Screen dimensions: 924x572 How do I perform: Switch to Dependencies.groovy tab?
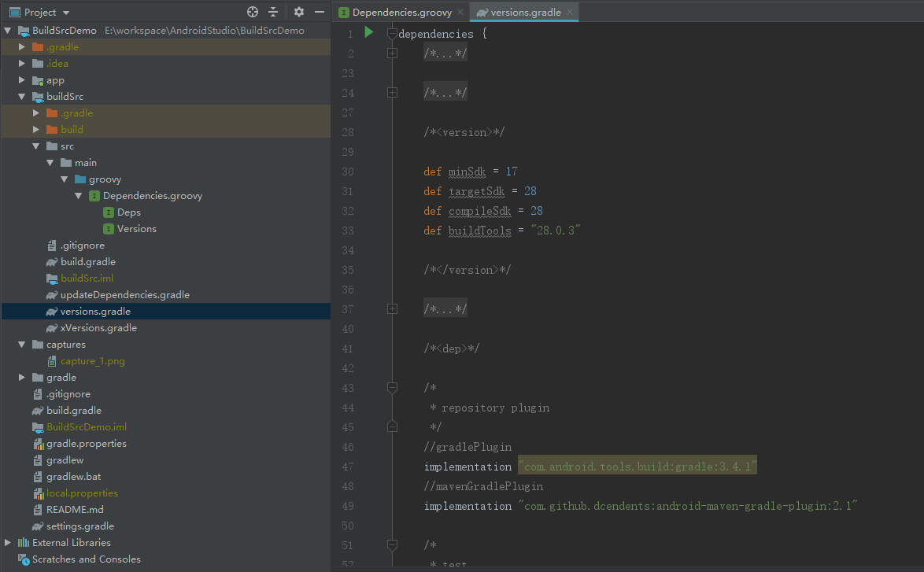tap(395, 12)
